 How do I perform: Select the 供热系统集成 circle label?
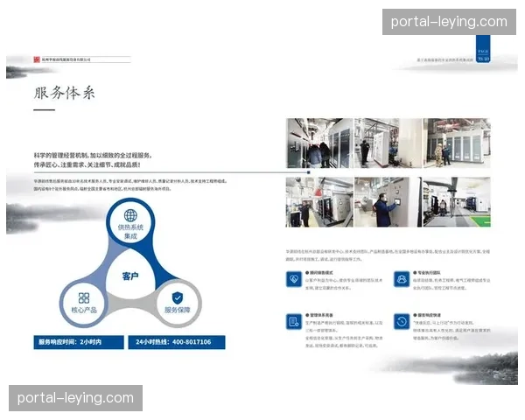(130, 231)
